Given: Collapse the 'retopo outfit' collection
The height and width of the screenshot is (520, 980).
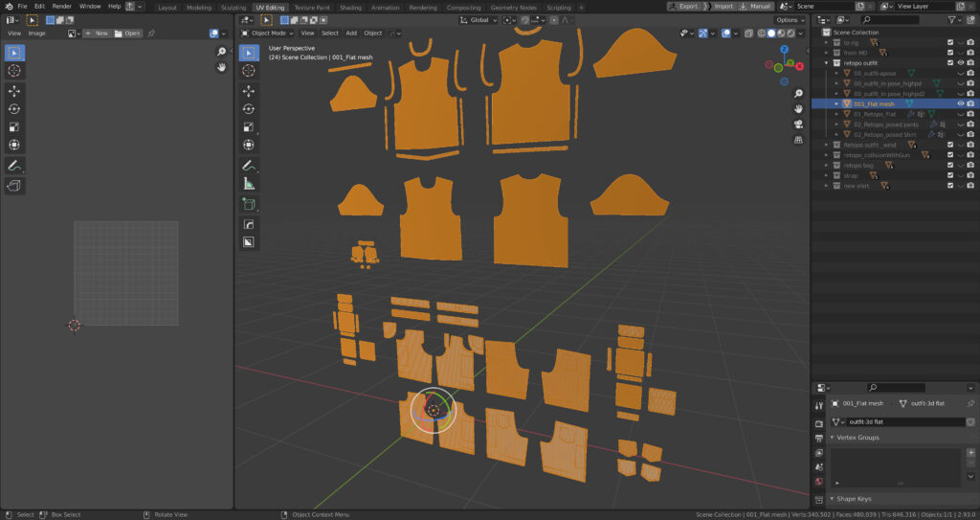Looking at the screenshot, I should [x=827, y=62].
